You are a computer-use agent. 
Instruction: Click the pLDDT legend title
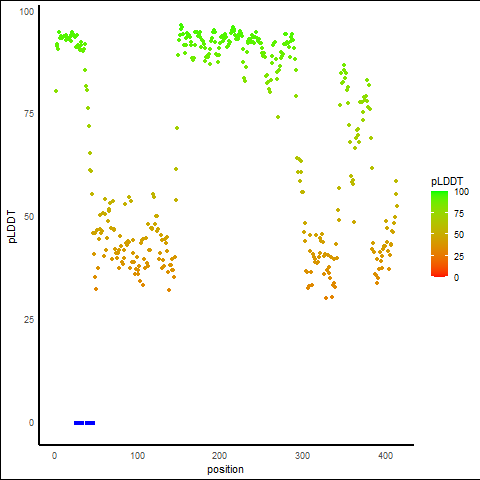point(447,182)
